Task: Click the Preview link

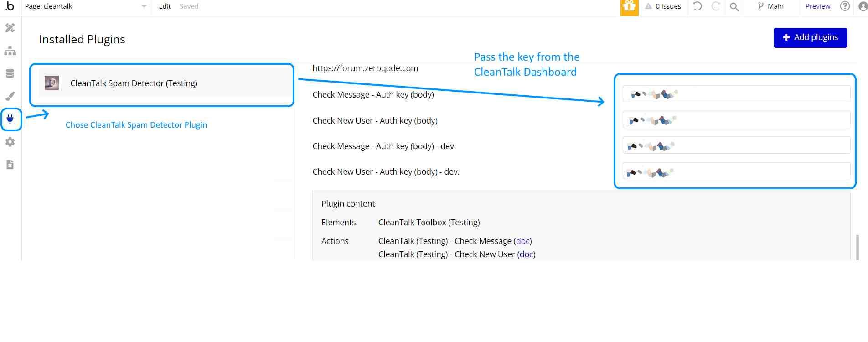Action: click(x=818, y=6)
